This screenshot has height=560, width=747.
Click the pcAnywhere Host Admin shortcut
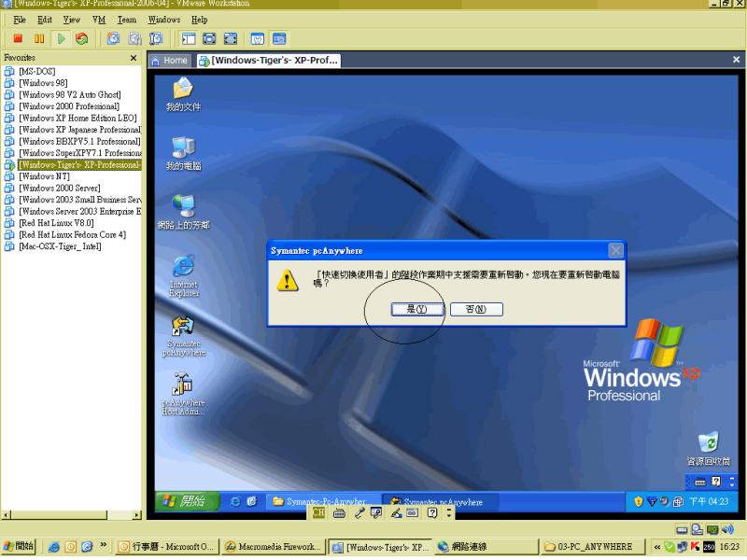click(x=183, y=394)
